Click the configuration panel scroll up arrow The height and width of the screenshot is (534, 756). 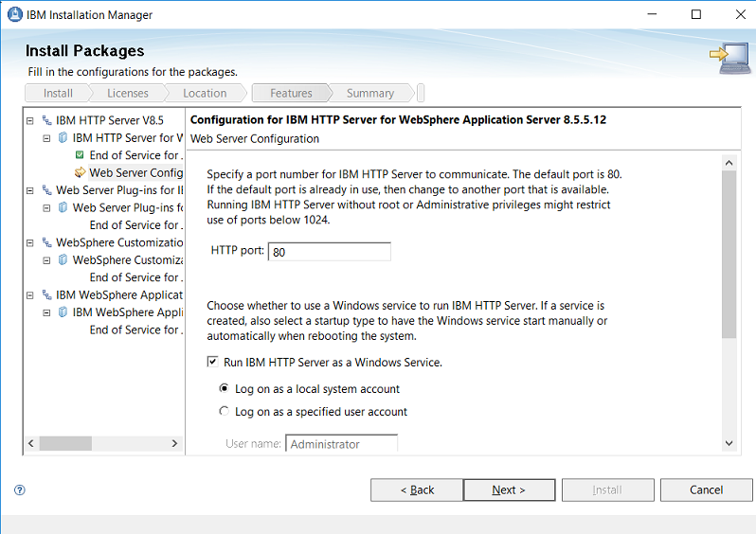click(729, 163)
